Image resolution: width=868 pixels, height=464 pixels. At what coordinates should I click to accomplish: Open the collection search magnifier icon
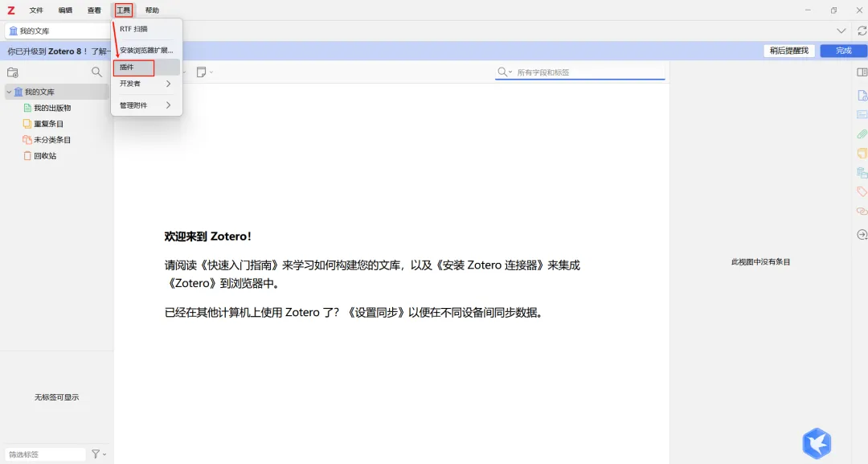[97, 72]
